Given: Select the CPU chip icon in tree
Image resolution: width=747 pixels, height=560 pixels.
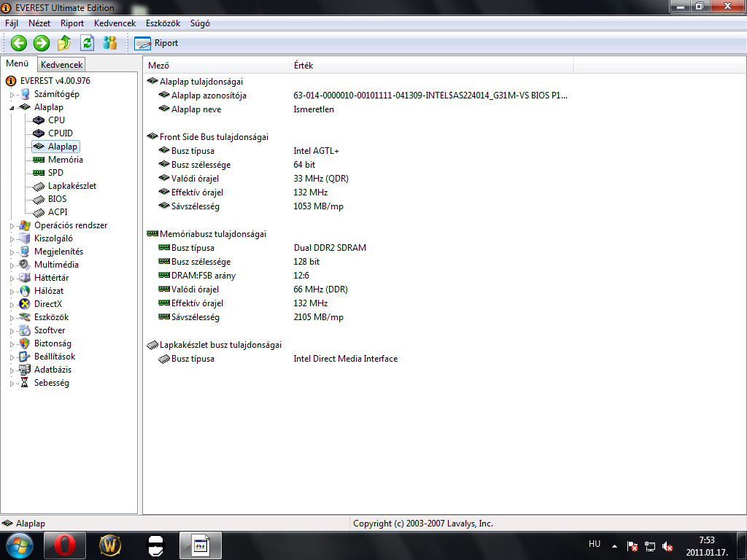Looking at the screenshot, I should pos(39,120).
